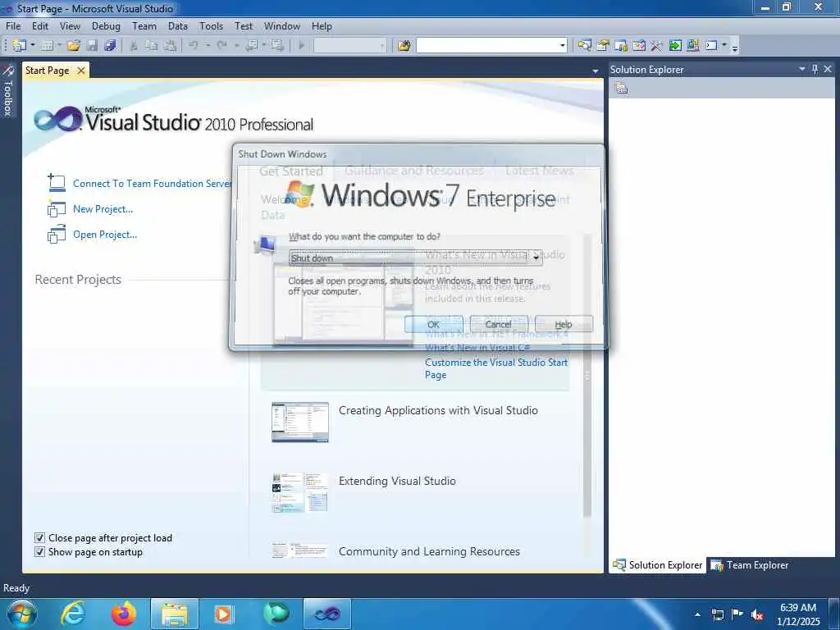The width and height of the screenshot is (840, 630).
Task: Click the New Project... link
Action: [103, 209]
